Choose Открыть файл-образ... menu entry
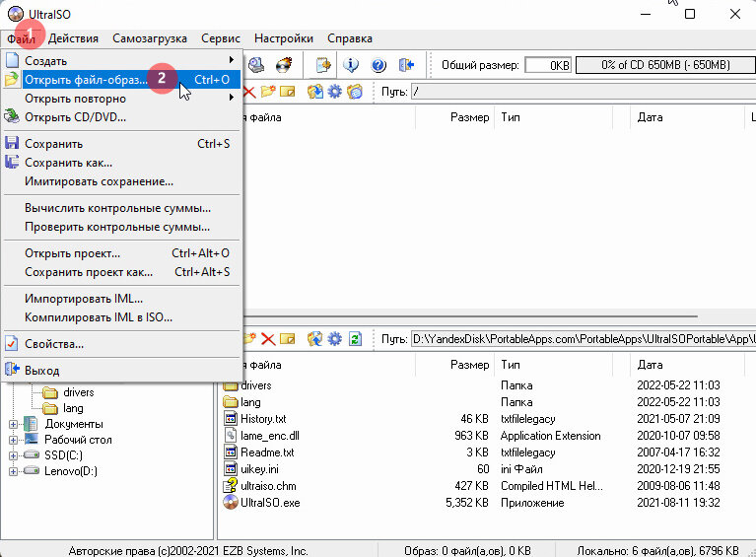 coord(121,80)
